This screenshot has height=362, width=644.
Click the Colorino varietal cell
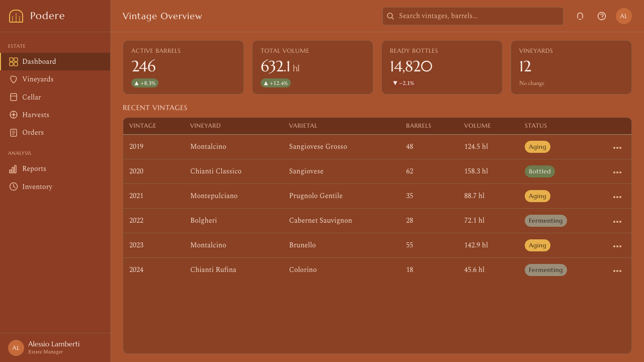(x=303, y=270)
